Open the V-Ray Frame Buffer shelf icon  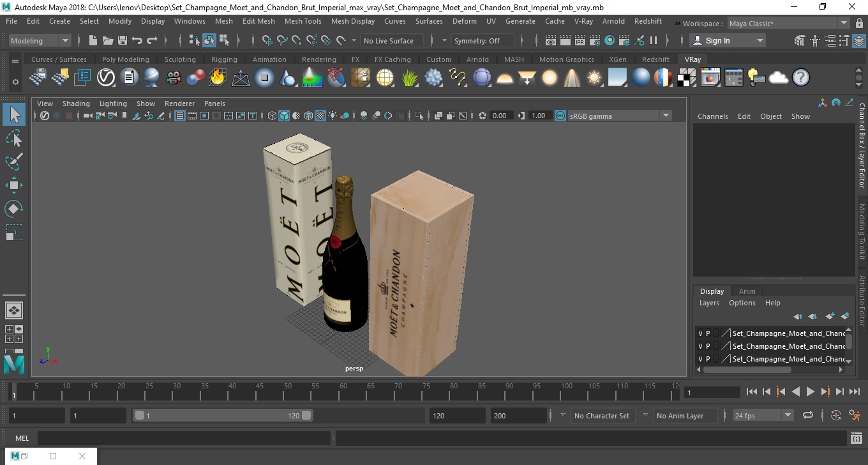tap(711, 78)
